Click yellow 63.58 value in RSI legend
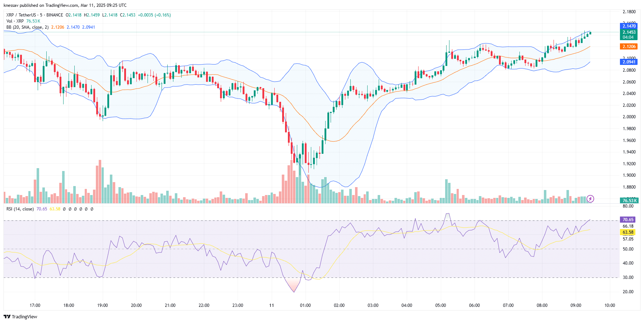 [x=55, y=209]
